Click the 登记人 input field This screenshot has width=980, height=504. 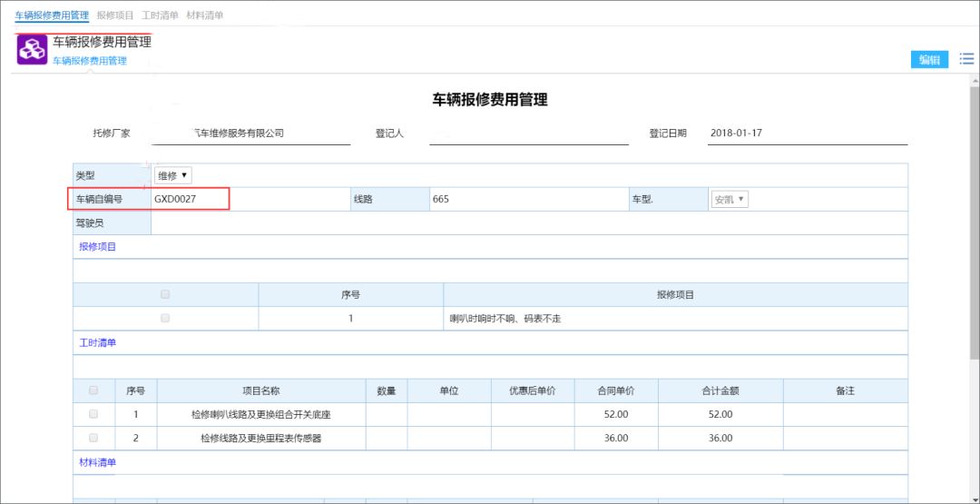[529, 133]
